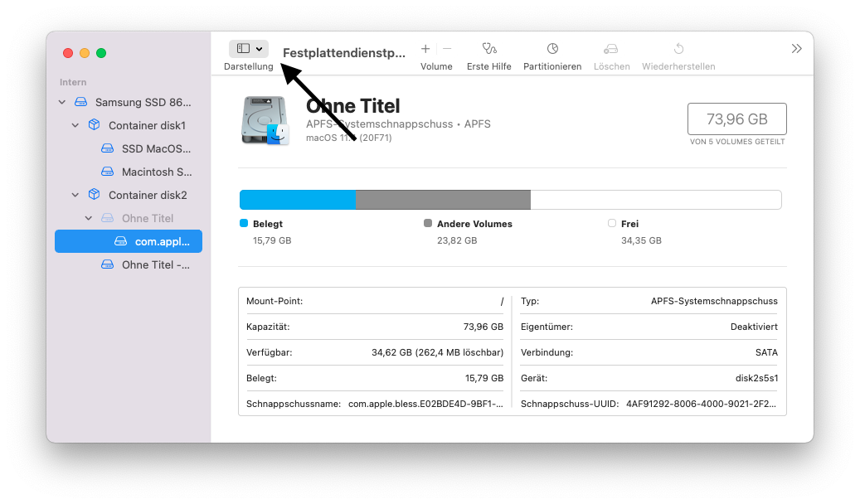The height and width of the screenshot is (504, 860).
Task: Click the green full screen window button
Action: [101, 53]
